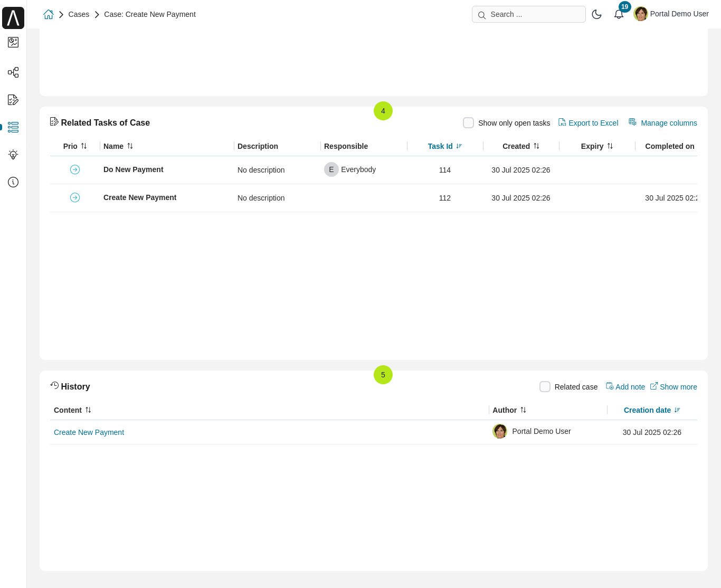Open the dashboard icon in sidebar
This screenshot has width=721, height=588.
click(x=13, y=42)
